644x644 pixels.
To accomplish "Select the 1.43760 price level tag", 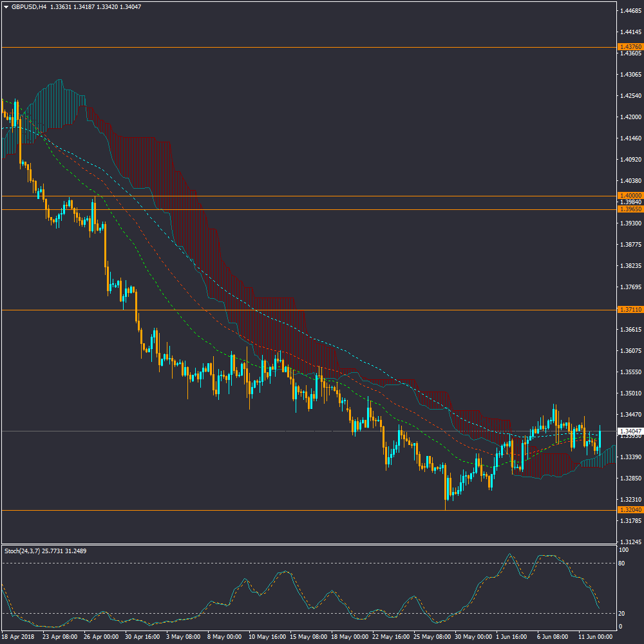I will click(x=629, y=47).
